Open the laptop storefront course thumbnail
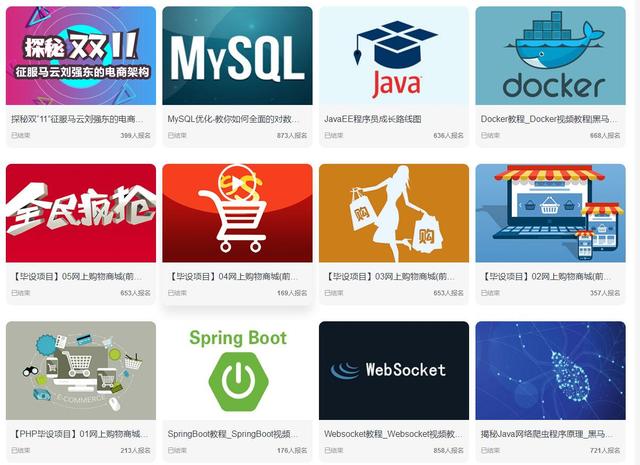Image resolution: width=640 pixels, height=465 pixels. pos(550,213)
